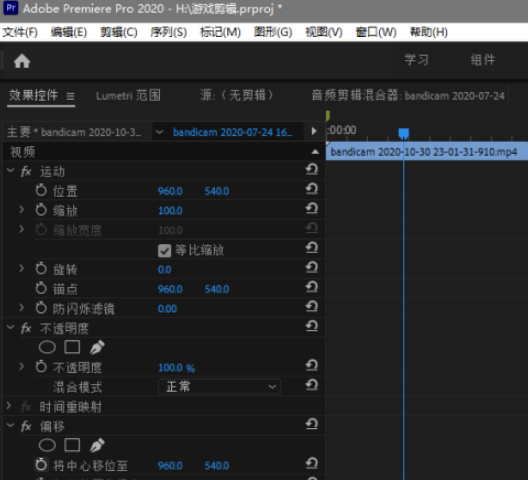The width and height of the screenshot is (528, 480).
Task: Toggle animation stopwatch for 不透明度
Action: tap(41, 366)
